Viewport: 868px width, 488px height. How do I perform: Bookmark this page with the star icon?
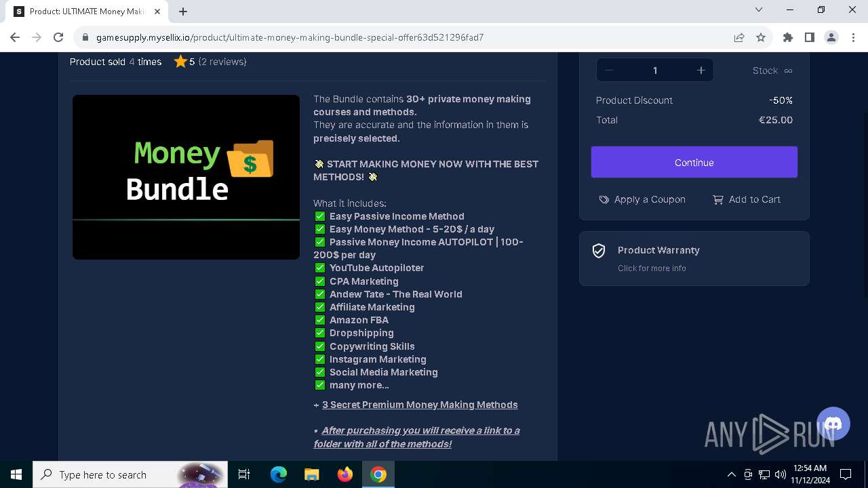761,37
